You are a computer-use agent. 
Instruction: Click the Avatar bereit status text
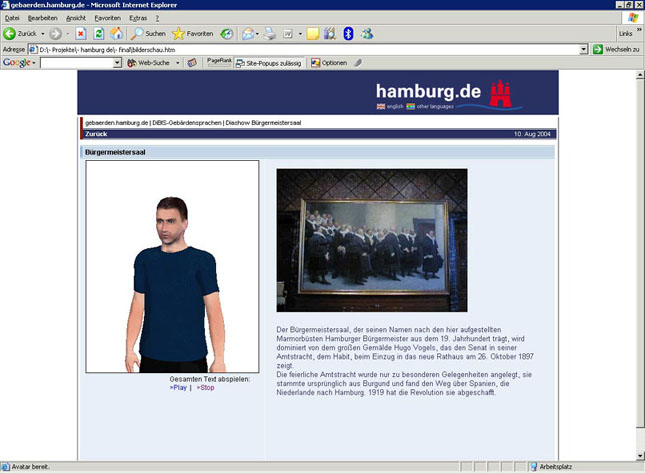30,467
